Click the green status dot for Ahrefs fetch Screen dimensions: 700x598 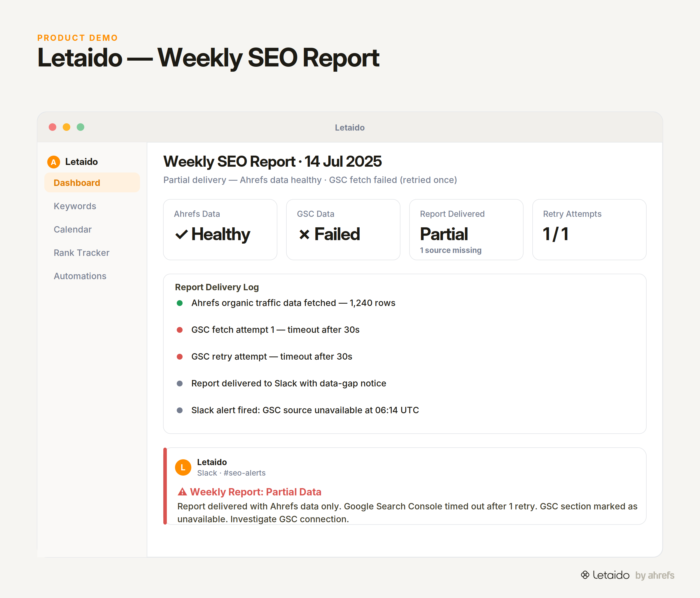pos(180,303)
